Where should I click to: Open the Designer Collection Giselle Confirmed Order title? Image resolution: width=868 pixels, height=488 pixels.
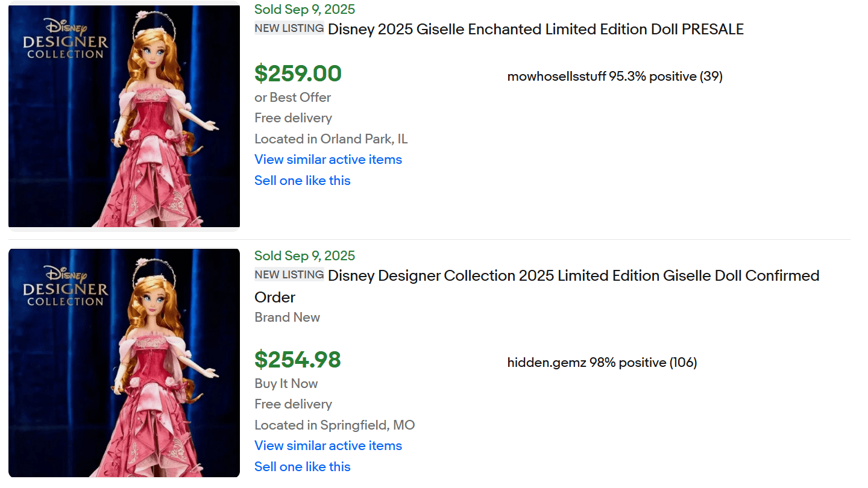pyautogui.click(x=573, y=276)
